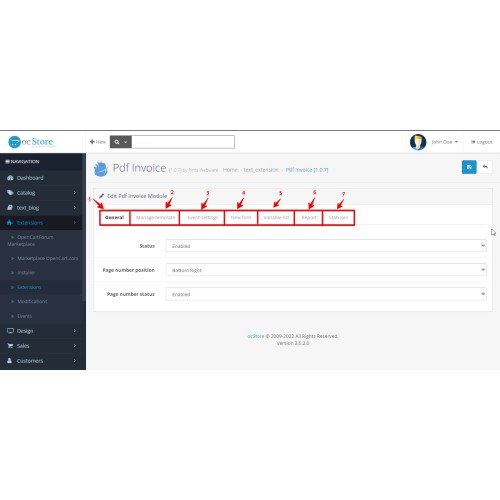500x500 pixels.
Task: Click the Extensions puzzle icon
Action: point(10,222)
